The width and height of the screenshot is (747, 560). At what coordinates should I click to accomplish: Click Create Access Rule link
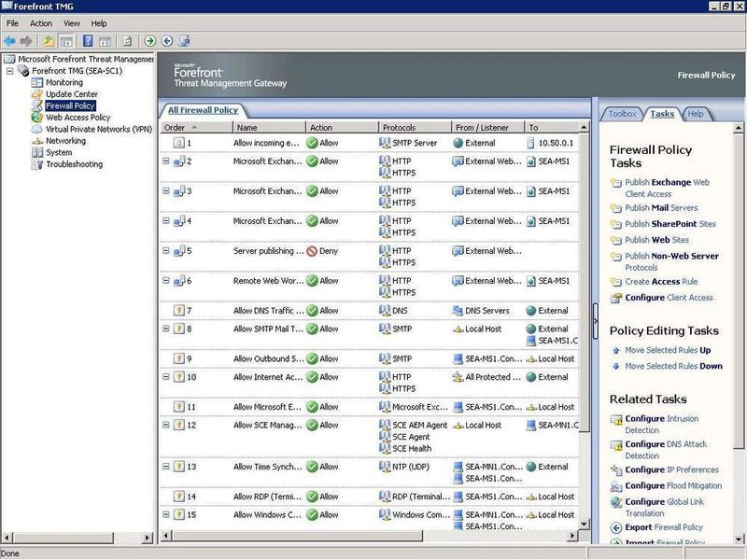pyautogui.click(x=661, y=282)
